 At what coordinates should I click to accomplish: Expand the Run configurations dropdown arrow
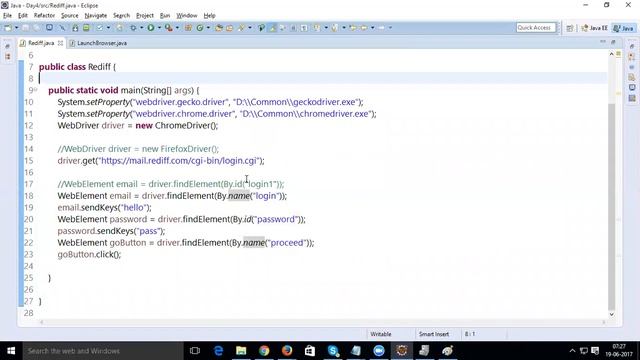click(159, 28)
